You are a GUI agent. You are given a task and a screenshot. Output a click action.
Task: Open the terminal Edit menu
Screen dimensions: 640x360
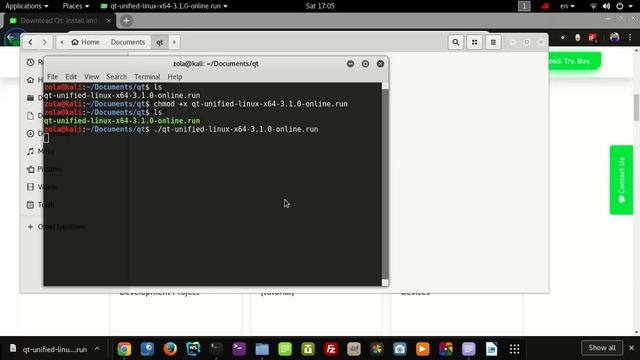(71, 77)
